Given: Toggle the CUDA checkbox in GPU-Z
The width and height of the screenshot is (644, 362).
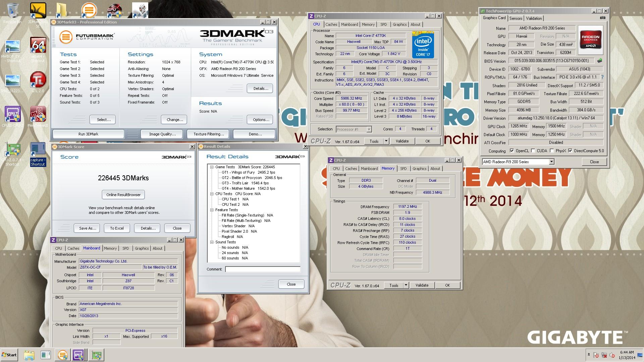Looking at the screenshot, I should (x=533, y=151).
